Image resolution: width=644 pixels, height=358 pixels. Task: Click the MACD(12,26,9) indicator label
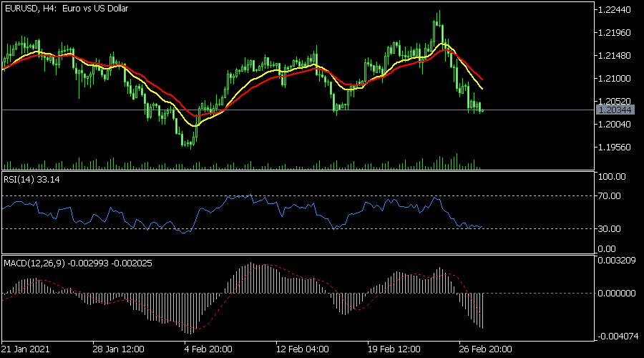tap(78, 263)
